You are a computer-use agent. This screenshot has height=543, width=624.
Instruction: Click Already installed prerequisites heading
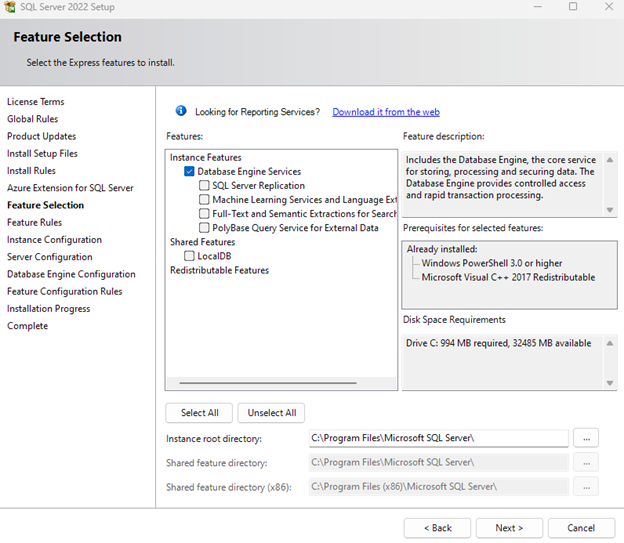pos(442,249)
